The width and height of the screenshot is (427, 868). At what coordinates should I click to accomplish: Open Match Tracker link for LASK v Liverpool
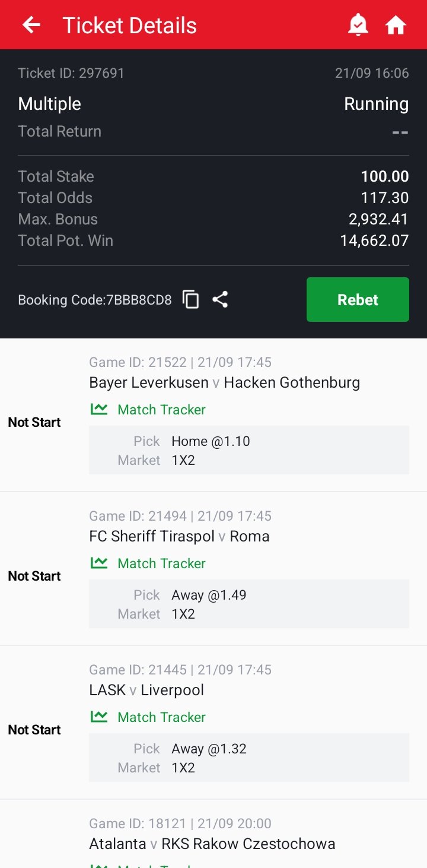click(161, 717)
